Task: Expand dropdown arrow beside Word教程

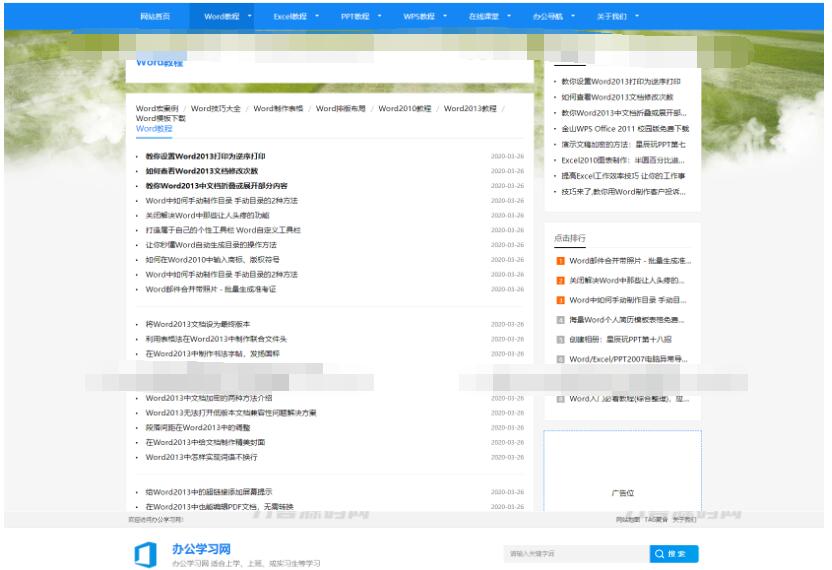Action: click(249, 16)
